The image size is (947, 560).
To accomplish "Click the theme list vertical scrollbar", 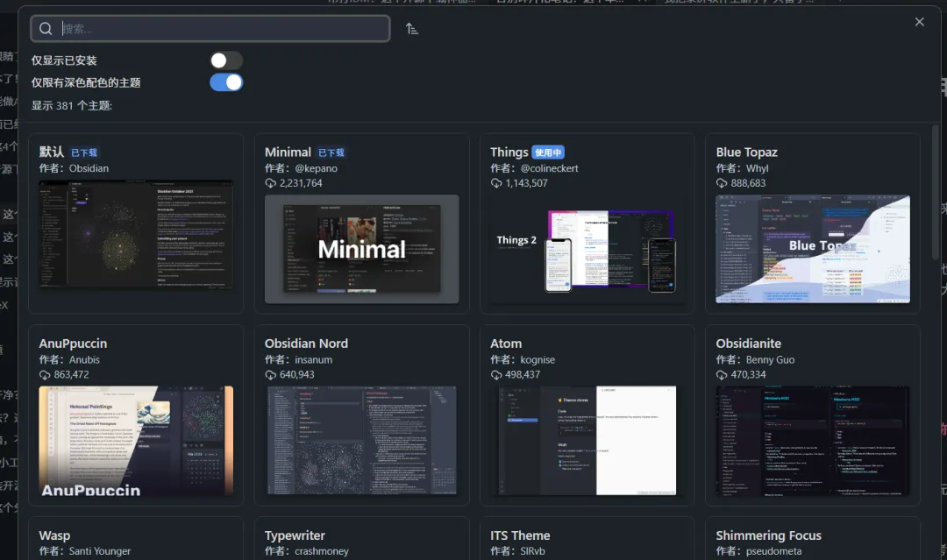I will [936, 193].
